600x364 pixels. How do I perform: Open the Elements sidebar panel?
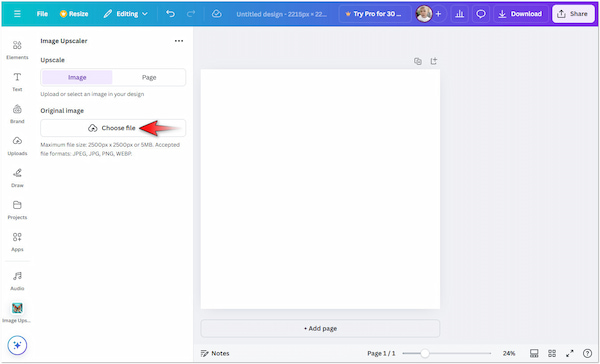click(x=17, y=50)
